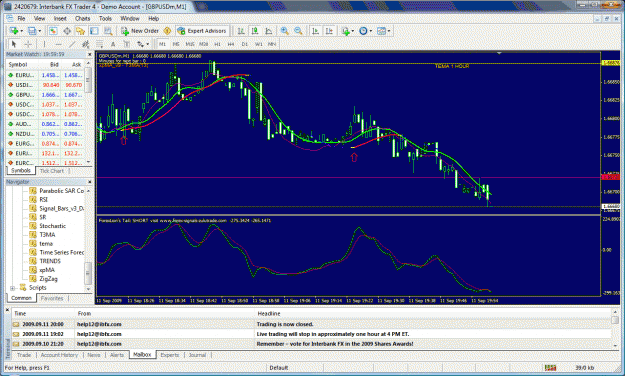
Task: Open the Strategy Tester icon
Action: (108, 31)
